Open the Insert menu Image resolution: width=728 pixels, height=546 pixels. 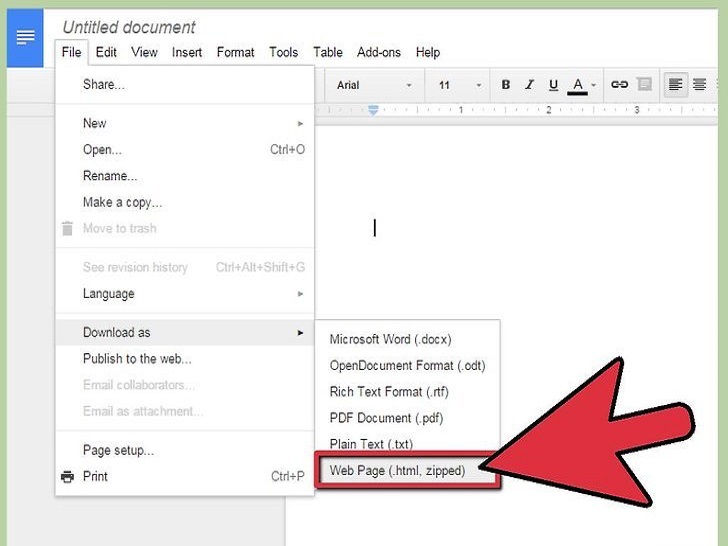coord(186,52)
